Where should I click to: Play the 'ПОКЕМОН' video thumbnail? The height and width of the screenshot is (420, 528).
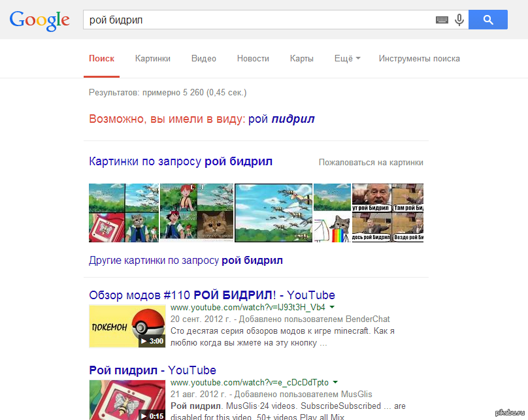tap(127, 326)
